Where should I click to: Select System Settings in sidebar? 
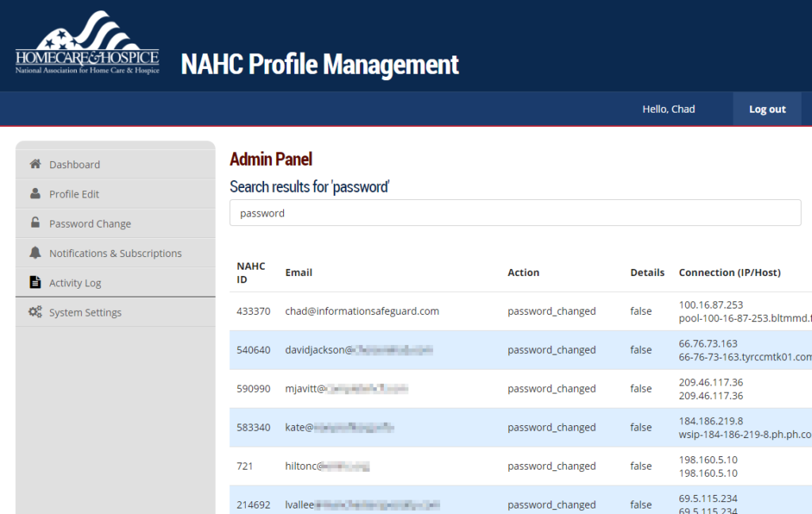[x=86, y=313]
